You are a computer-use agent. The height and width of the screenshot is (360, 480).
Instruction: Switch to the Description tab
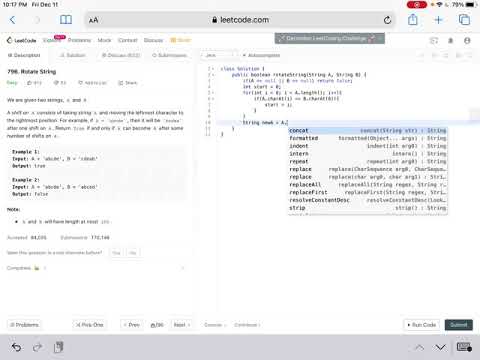click(x=24, y=55)
